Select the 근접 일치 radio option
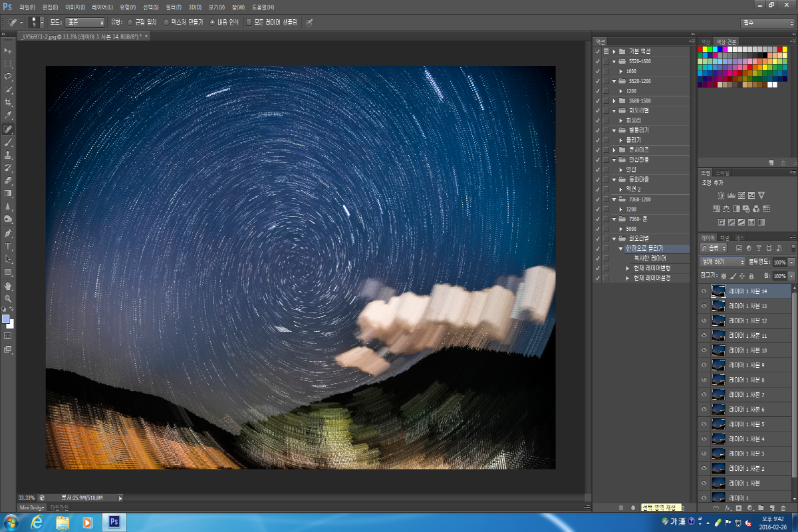The width and height of the screenshot is (798, 532). coord(130,22)
